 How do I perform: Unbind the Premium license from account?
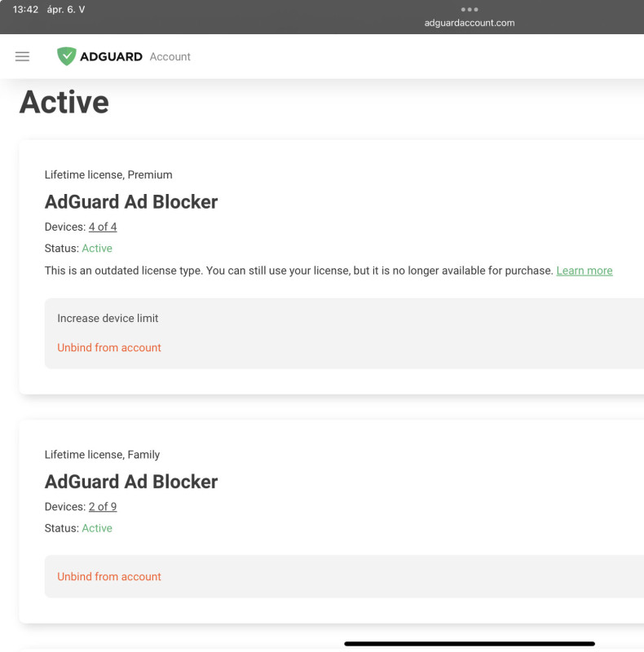pyautogui.click(x=109, y=347)
